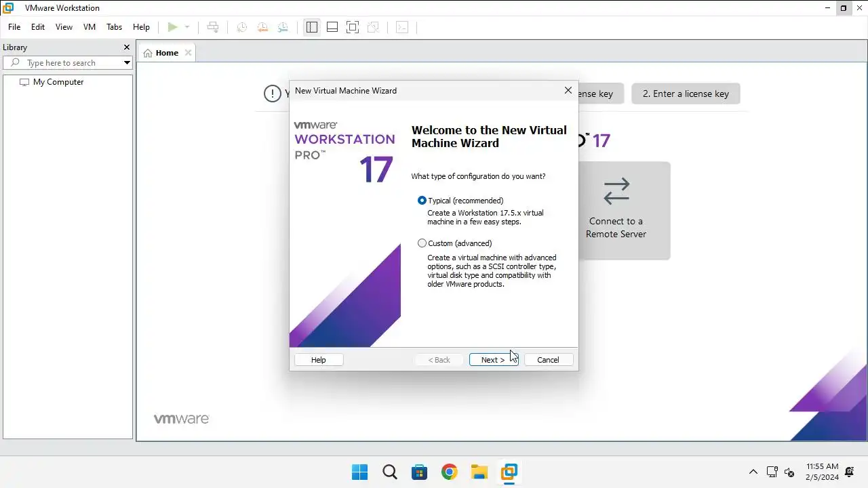Click the Enter full screen mode icon

353,27
